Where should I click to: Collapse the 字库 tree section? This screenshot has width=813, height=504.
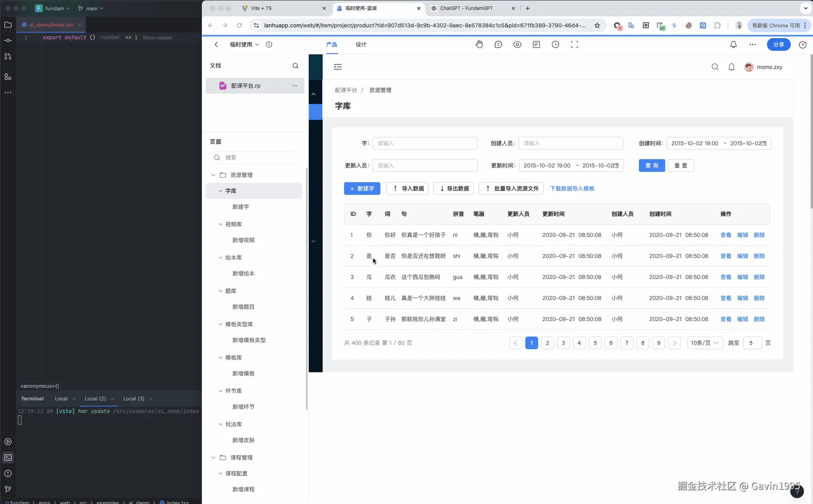pos(221,191)
